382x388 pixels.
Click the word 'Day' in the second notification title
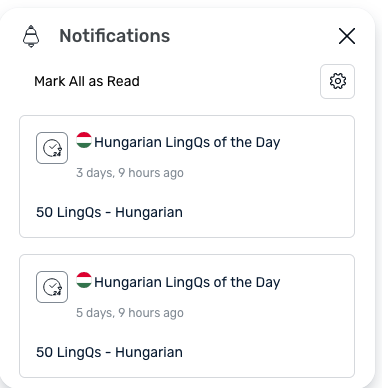(x=268, y=282)
